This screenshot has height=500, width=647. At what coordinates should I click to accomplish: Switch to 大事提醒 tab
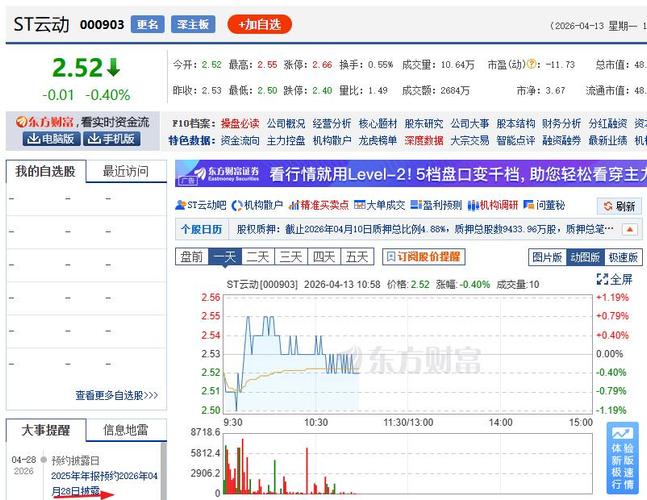click(x=46, y=430)
